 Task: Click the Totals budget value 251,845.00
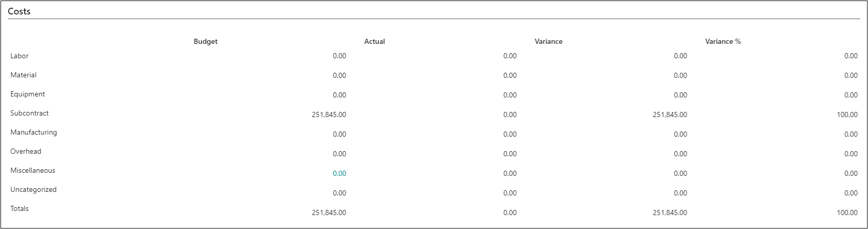pyautogui.click(x=329, y=212)
